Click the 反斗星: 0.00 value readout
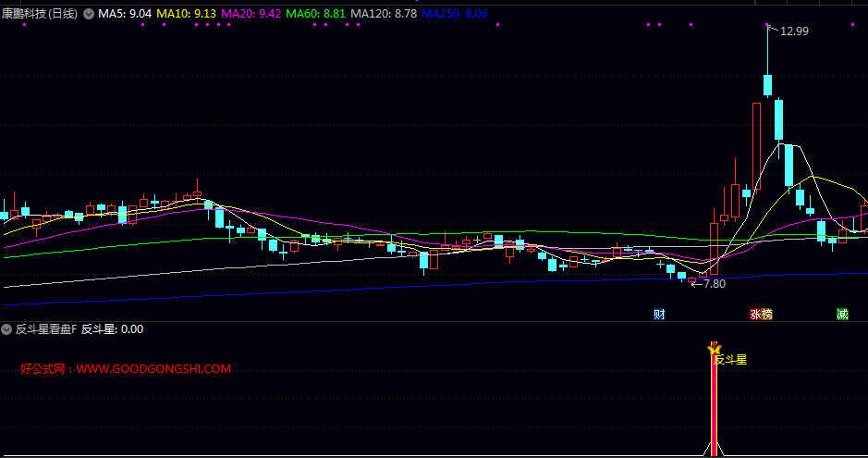This screenshot has width=868, height=458. pyautogui.click(x=113, y=329)
